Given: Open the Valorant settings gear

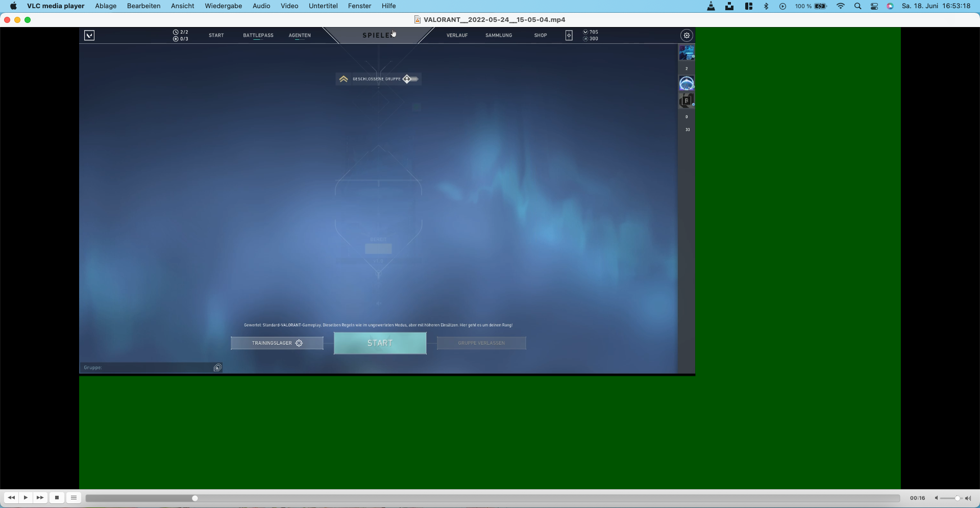Looking at the screenshot, I should (x=687, y=35).
